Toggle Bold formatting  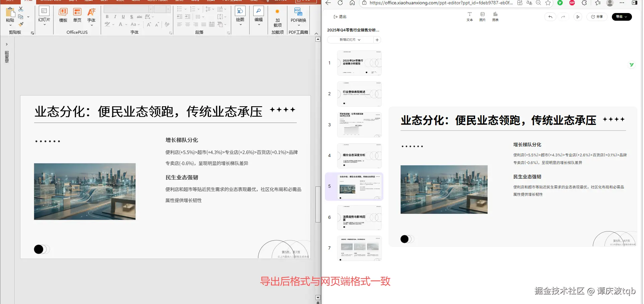107,17
